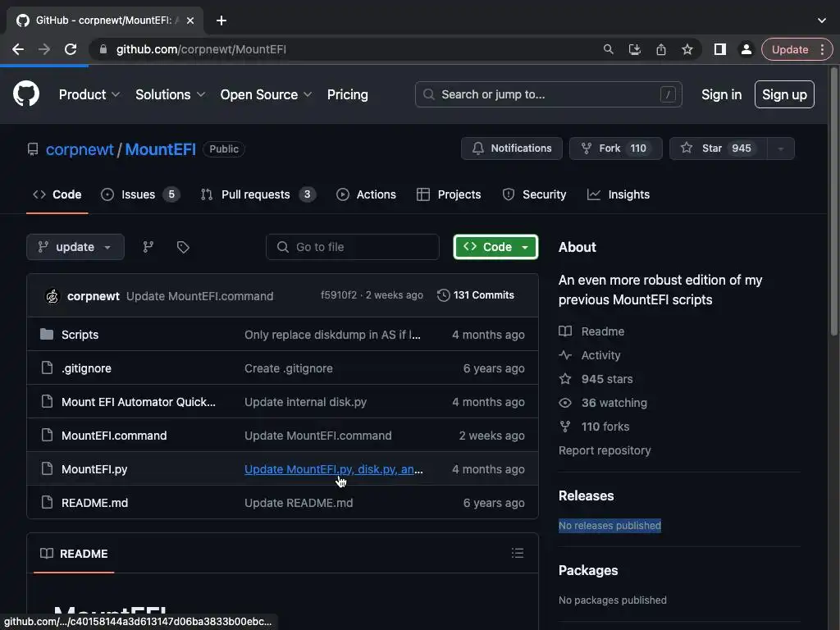Open the README.md file

[x=95, y=503]
